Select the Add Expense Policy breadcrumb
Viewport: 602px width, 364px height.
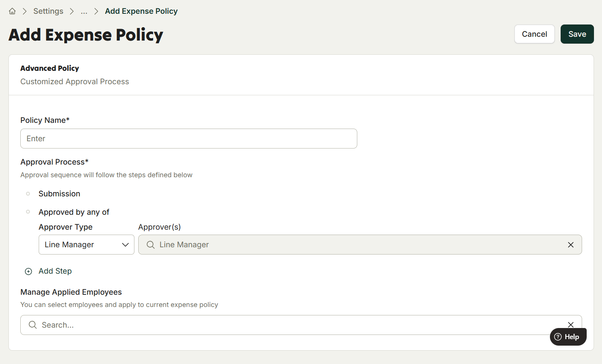click(x=141, y=11)
